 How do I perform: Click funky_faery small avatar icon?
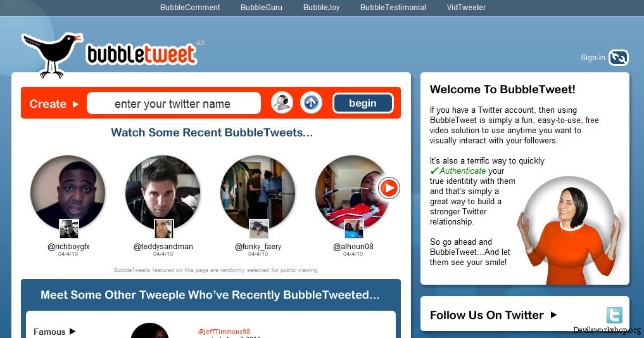pos(259,228)
